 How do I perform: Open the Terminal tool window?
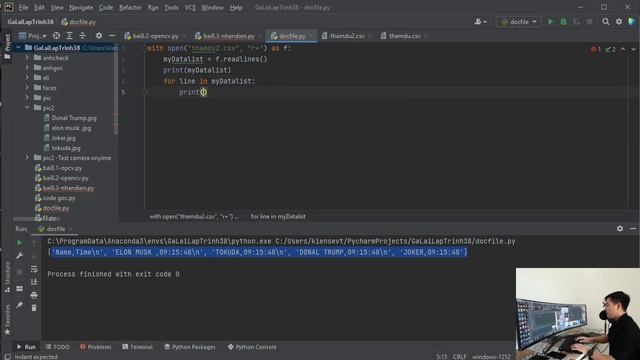137,347
